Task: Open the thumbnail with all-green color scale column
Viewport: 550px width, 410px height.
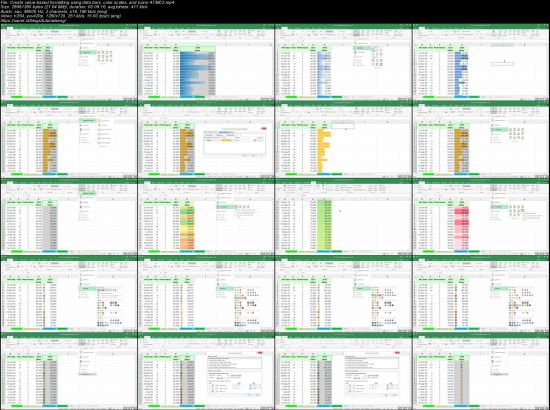Action: click(343, 216)
